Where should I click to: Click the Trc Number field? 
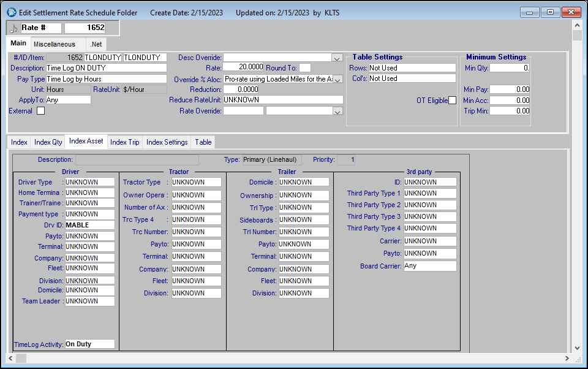[x=197, y=232]
